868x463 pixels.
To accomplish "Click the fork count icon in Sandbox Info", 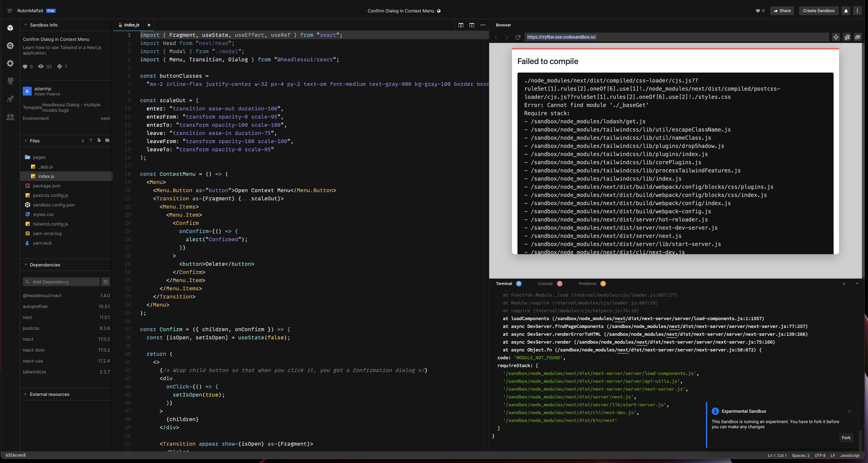I will coord(60,66).
